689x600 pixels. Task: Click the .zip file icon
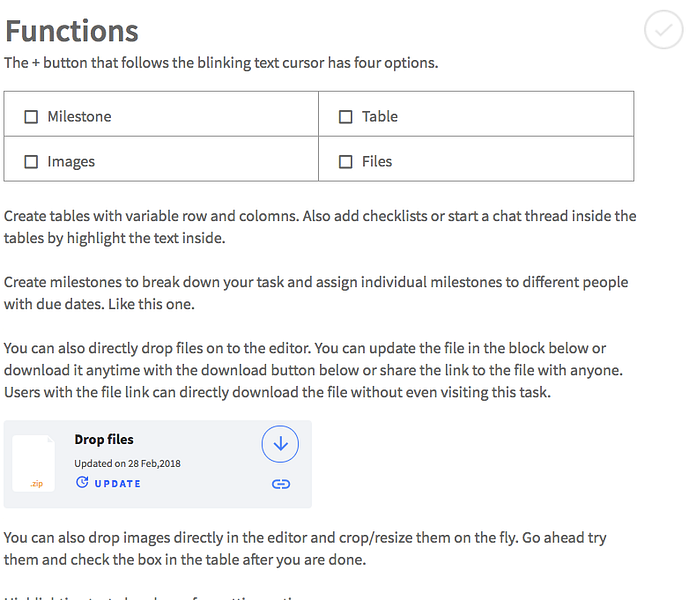(34, 463)
